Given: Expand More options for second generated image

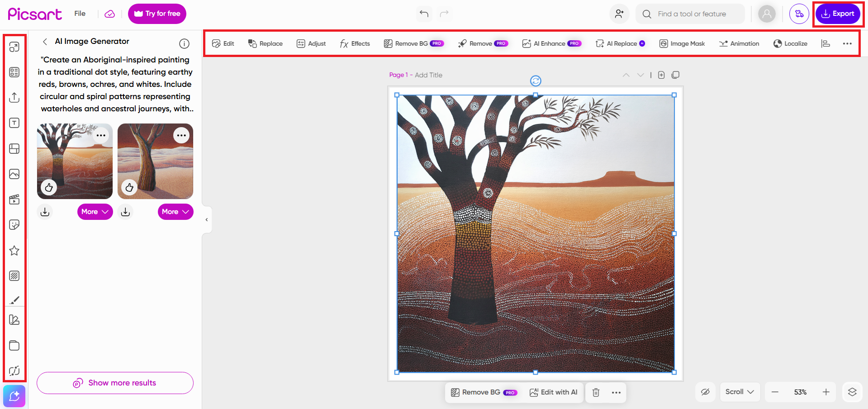Looking at the screenshot, I should pos(175,212).
